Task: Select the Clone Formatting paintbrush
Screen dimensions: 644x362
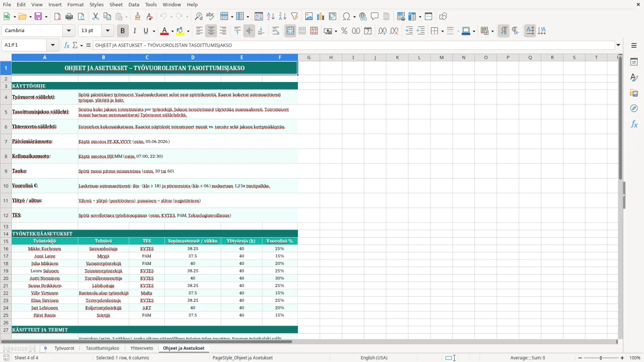Action: pos(138,17)
